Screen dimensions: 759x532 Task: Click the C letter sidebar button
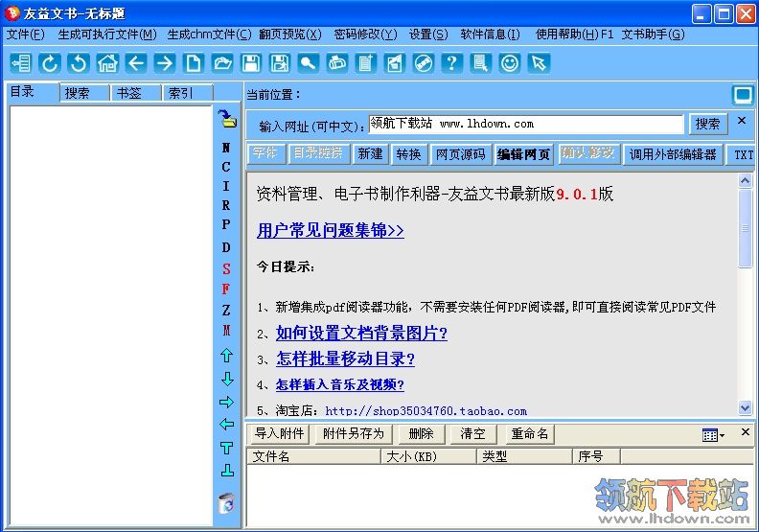click(x=226, y=167)
